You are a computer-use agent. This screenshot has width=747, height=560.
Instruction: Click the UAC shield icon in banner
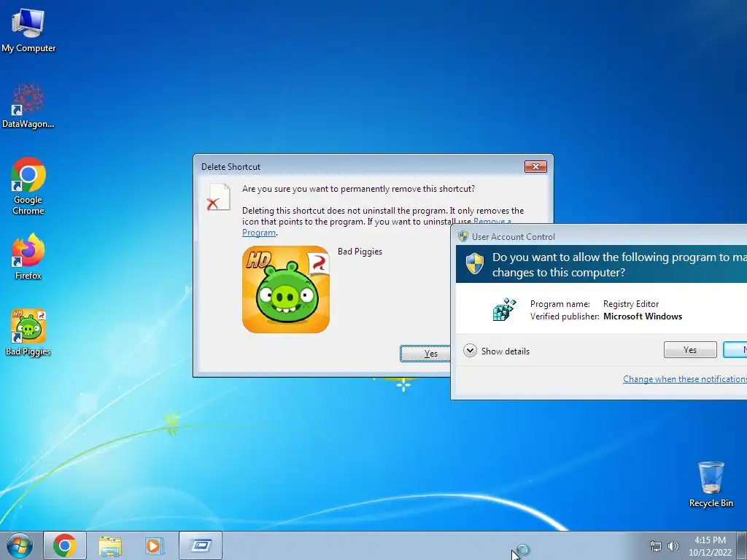click(474, 264)
